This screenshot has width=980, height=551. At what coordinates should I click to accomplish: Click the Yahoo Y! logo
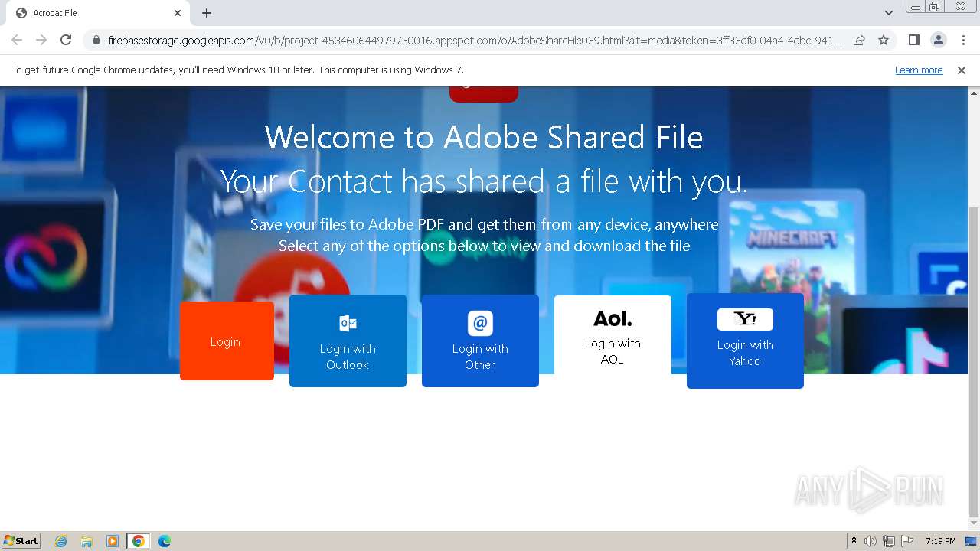(x=745, y=319)
